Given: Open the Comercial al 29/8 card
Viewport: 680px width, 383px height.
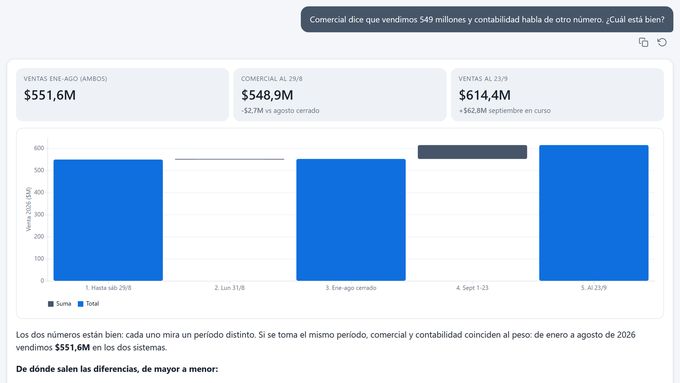Looking at the screenshot, I should [340, 95].
